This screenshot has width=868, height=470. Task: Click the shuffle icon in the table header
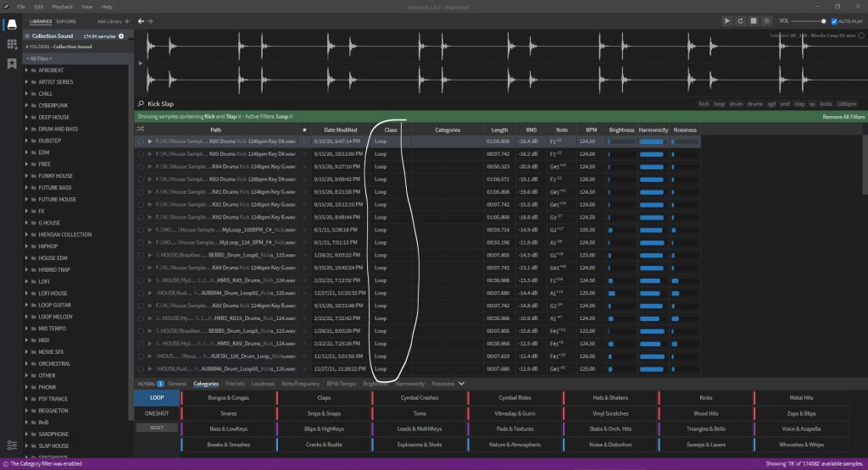(140, 130)
